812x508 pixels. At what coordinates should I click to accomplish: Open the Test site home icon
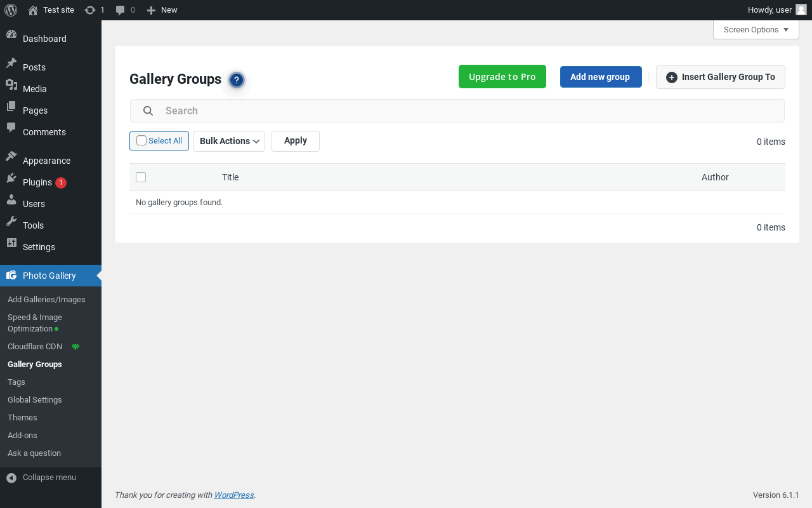(x=33, y=10)
